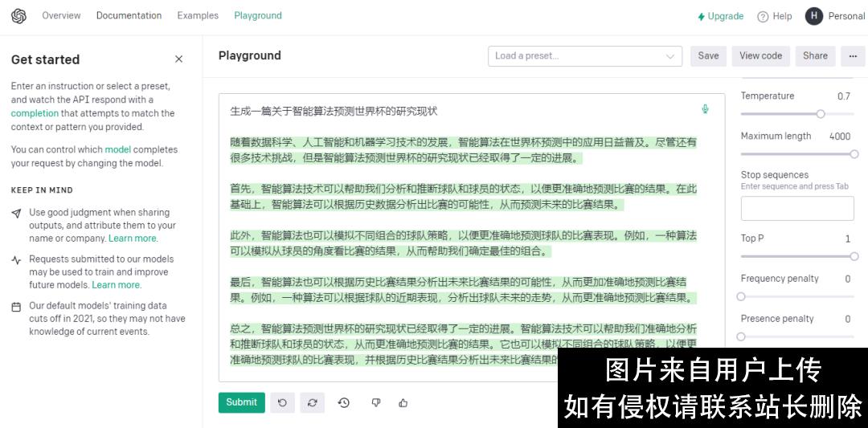Click the completion link in sidebar
Screen dimensions: 868x428
[35, 113]
